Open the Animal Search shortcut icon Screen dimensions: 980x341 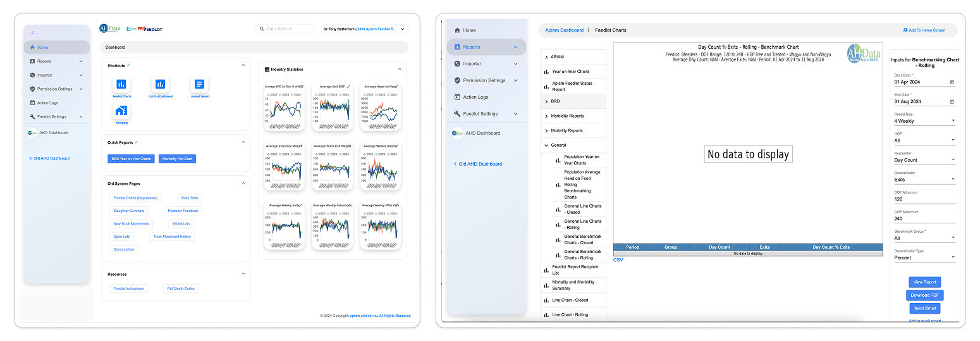click(199, 84)
